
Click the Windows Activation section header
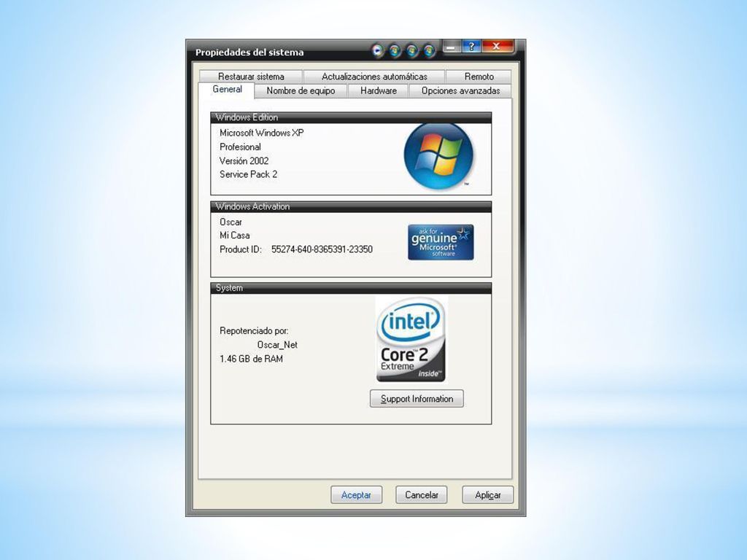pyautogui.click(x=351, y=206)
